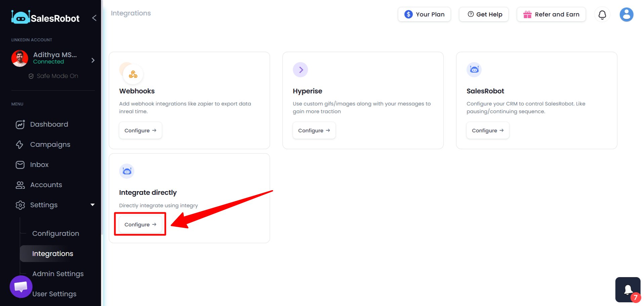This screenshot has width=644, height=306.
Task: Open the Webhooks integration icon
Action: (x=132, y=74)
